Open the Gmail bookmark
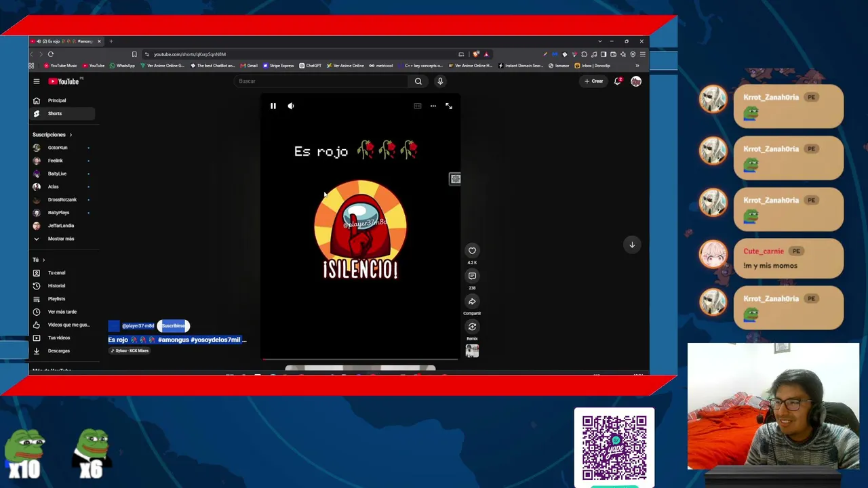The width and height of the screenshot is (868, 488). [249, 66]
